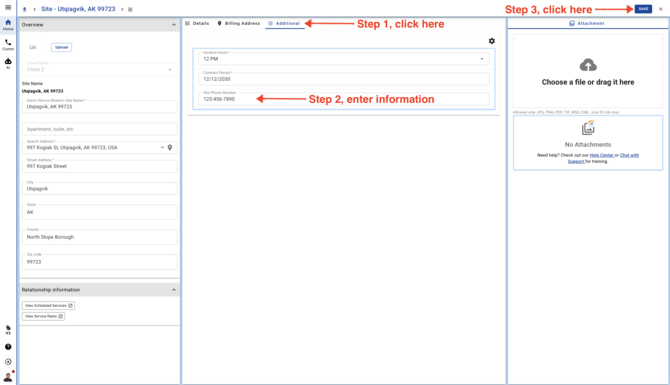This screenshot has width=670, height=385.
Task: Open the hamburger navigation menu
Action: tap(8, 7)
